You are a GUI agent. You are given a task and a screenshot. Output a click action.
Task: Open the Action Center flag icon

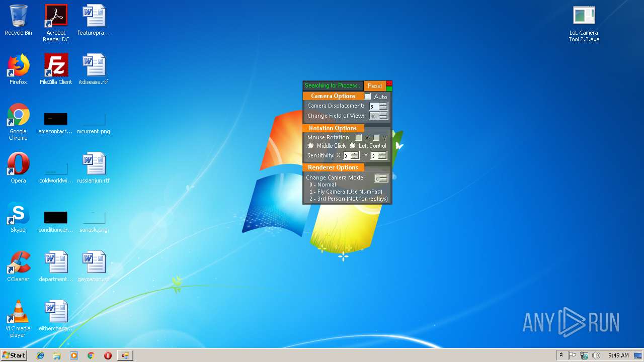click(x=572, y=355)
